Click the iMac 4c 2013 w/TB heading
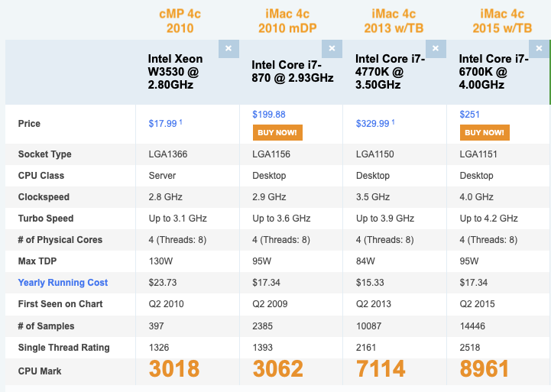 (x=394, y=21)
